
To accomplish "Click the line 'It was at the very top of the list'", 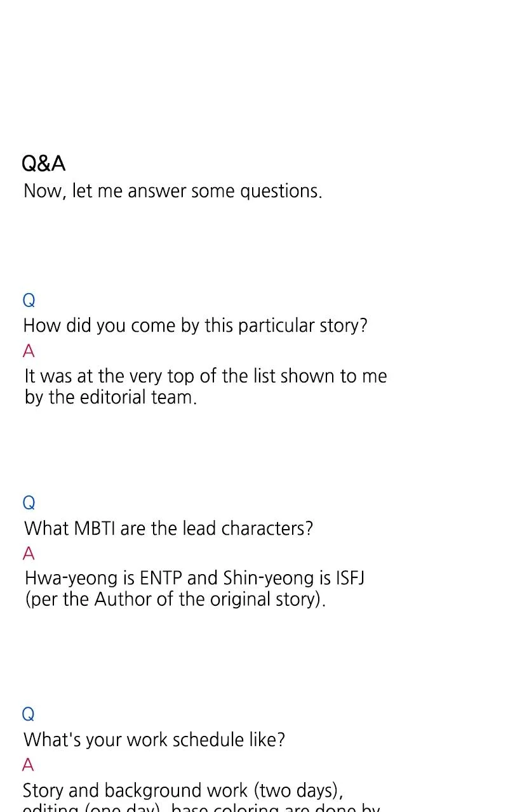I will click(205, 376).
